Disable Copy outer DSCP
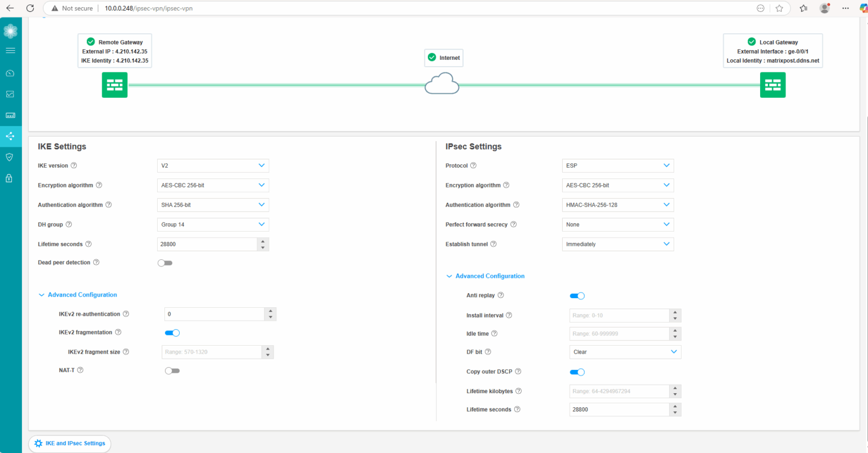868x453 pixels. pos(577,372)
